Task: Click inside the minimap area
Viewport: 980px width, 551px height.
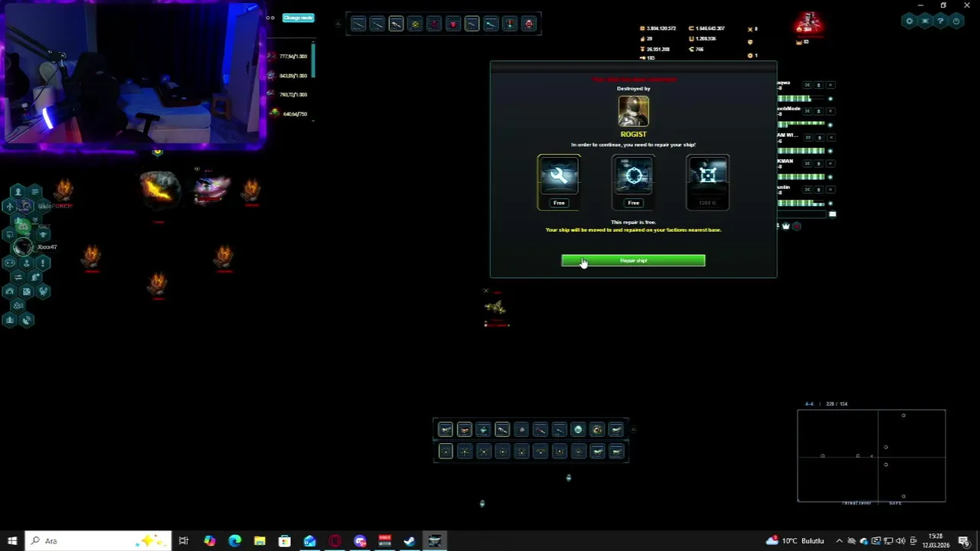Action: click(871, 455)
